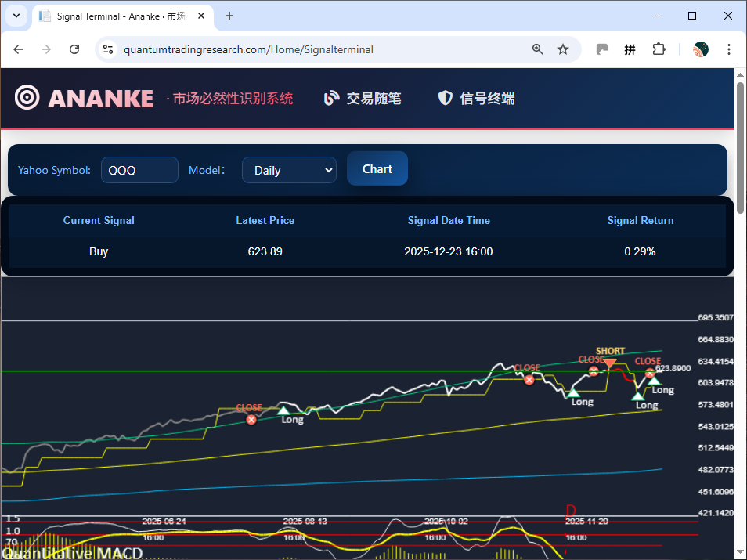Viewport: 747px width, 560px height.
Task: Click the latest price 623.89 value
Action: point(265,251)
